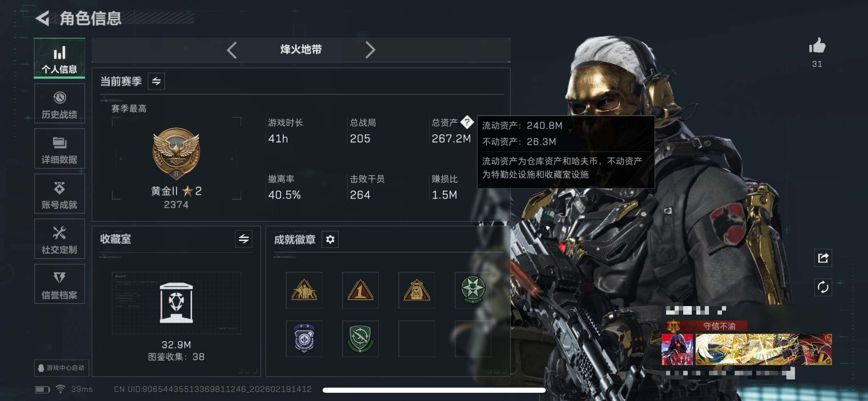Click the share icon beside the character
868x401 pixels.
click(823, 258)
